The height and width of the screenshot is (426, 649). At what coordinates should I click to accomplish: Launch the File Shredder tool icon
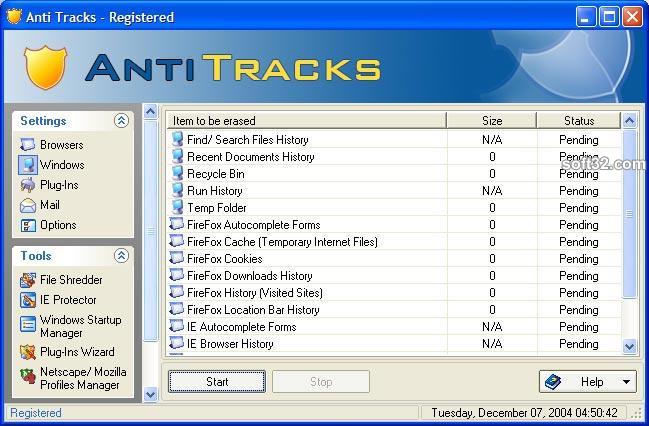28,280
